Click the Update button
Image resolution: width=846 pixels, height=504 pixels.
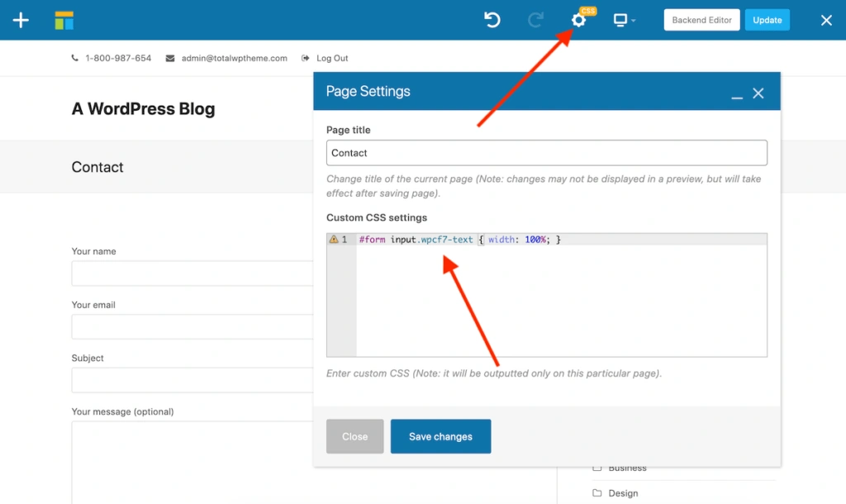pos(767,20)
